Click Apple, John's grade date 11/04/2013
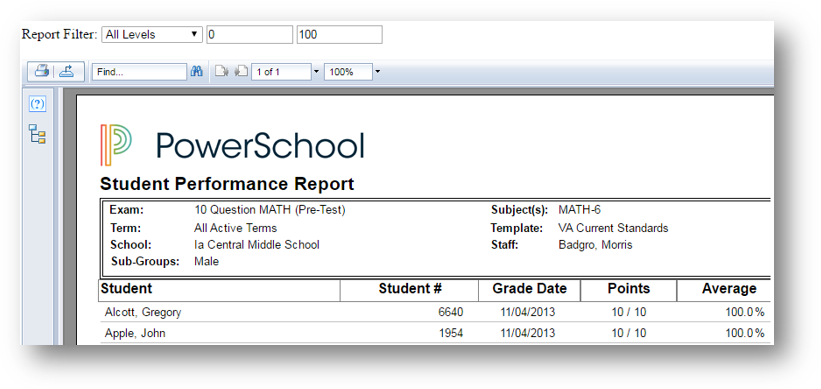This screenshot has height=389, width=821. tap(527, 333)
